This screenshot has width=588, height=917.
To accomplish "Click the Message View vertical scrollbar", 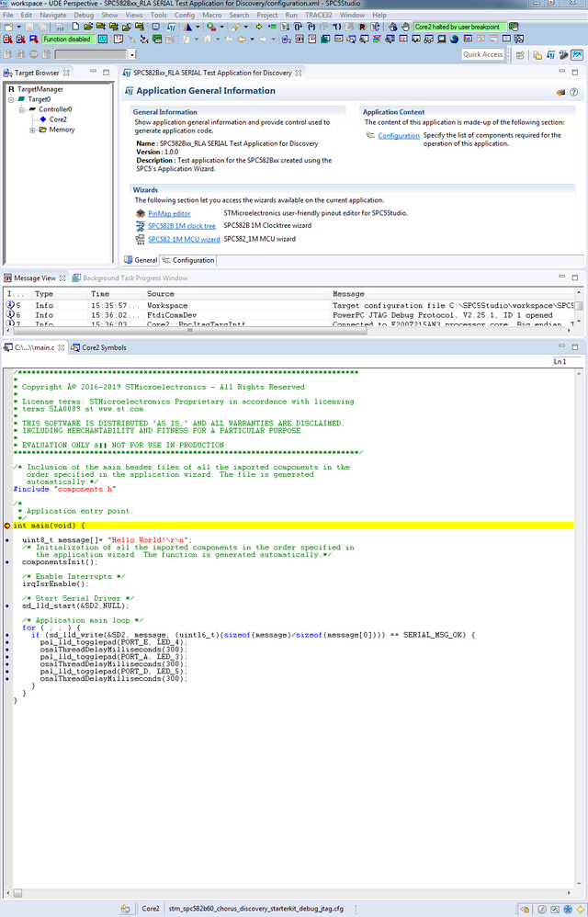I will 579,306.
